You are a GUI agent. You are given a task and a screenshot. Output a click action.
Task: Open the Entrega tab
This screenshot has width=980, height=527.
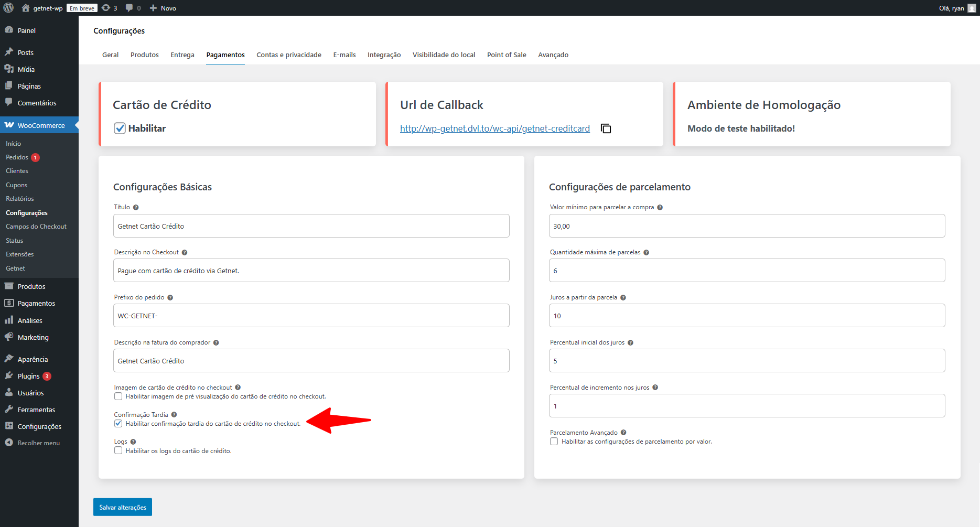(182, 55)
